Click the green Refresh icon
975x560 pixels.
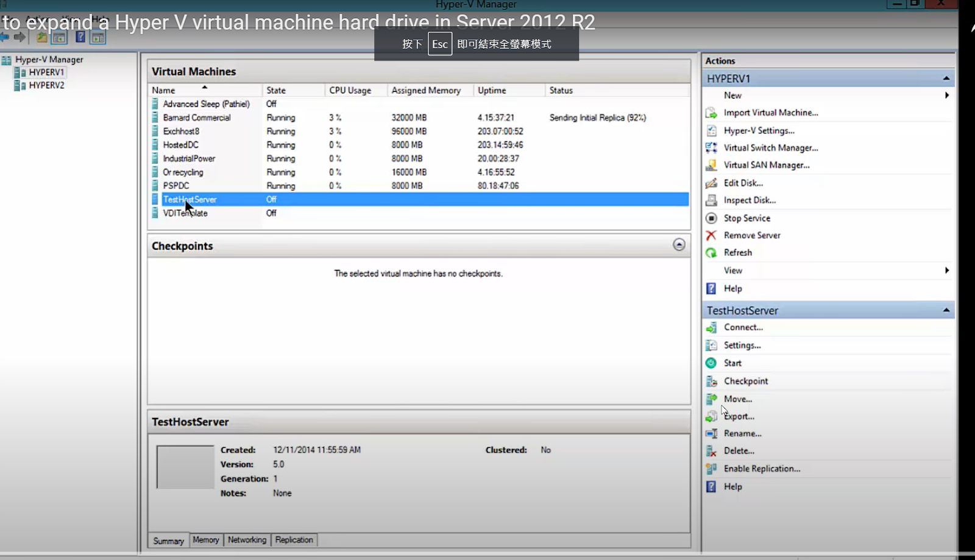tap(711, 252)
